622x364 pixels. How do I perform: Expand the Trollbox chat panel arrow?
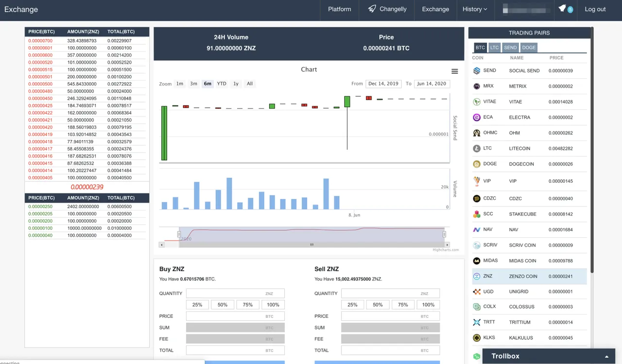(606, 357)
